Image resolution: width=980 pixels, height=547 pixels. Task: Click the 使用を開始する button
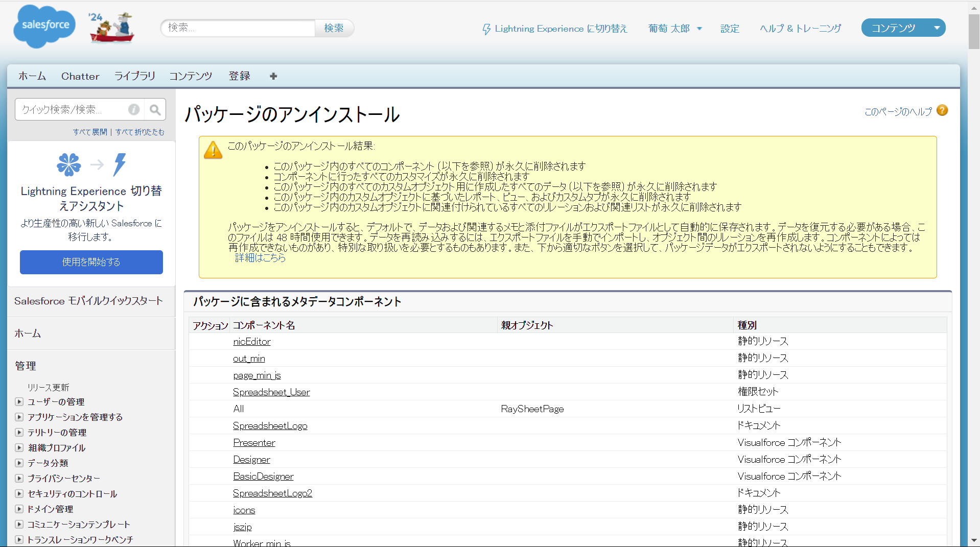coord(91,262)
